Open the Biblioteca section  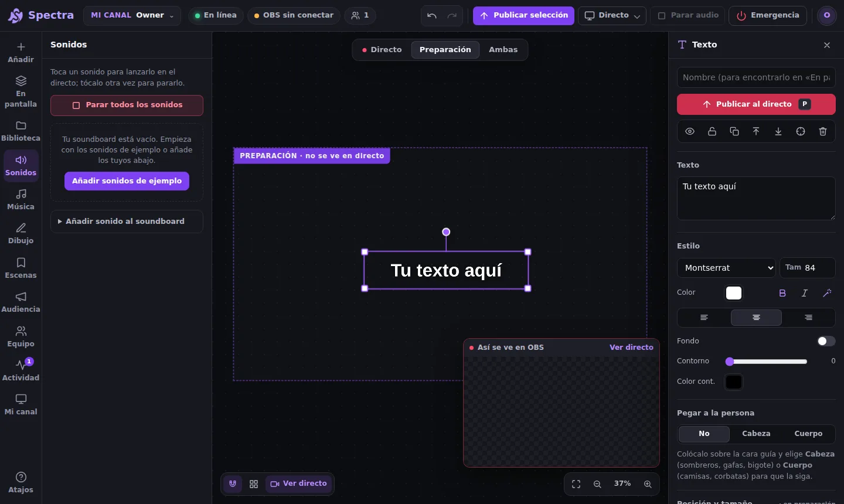point(21,131)
